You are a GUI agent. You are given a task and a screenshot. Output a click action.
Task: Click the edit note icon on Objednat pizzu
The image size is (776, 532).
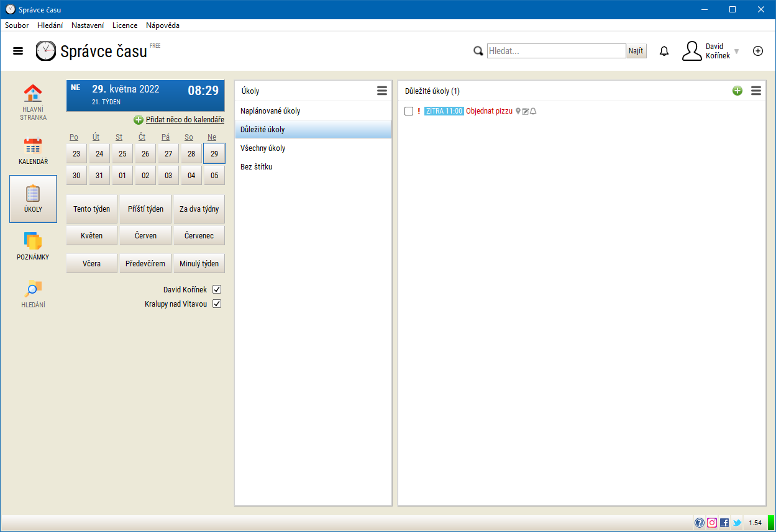coord(526,111)
